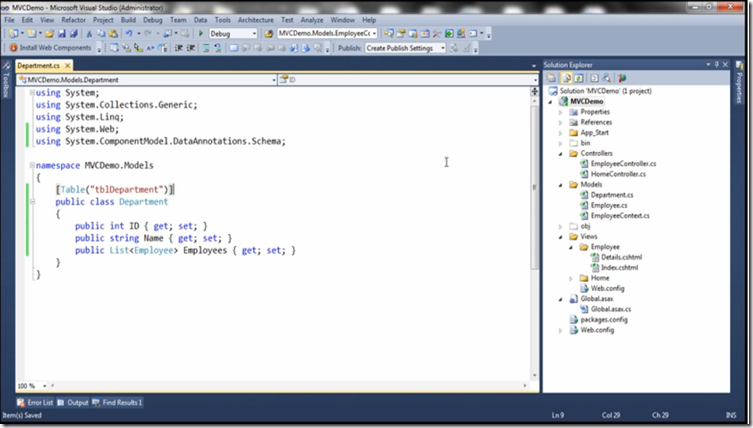Click the Add New Item icon
The image size is (753, 428).
pyautogui.click(x=32, y=34)
